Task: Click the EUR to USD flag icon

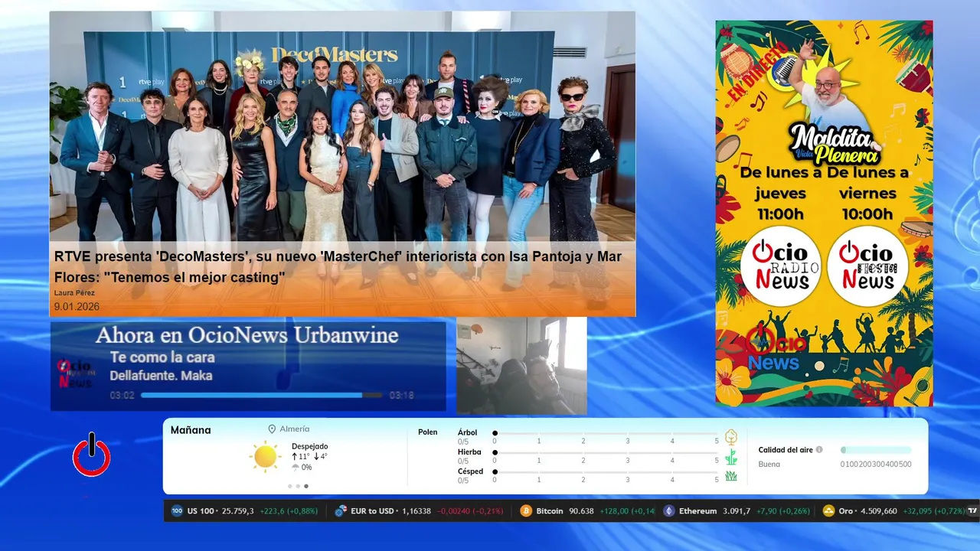Action: [x=341, y=510]
